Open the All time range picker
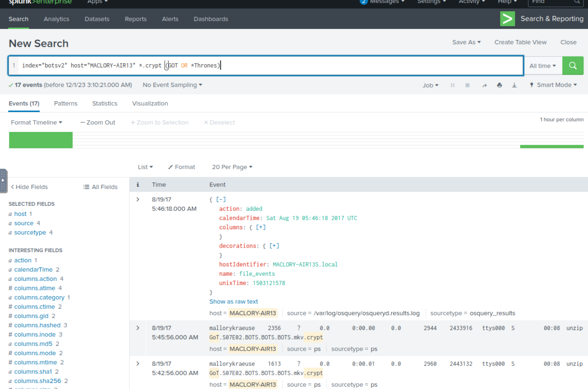 point(543,66)
